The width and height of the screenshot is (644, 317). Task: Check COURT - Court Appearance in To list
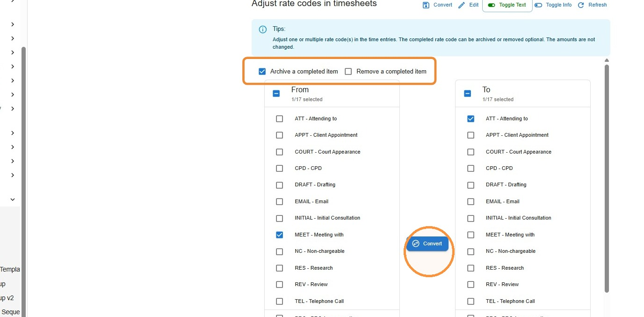471,152
